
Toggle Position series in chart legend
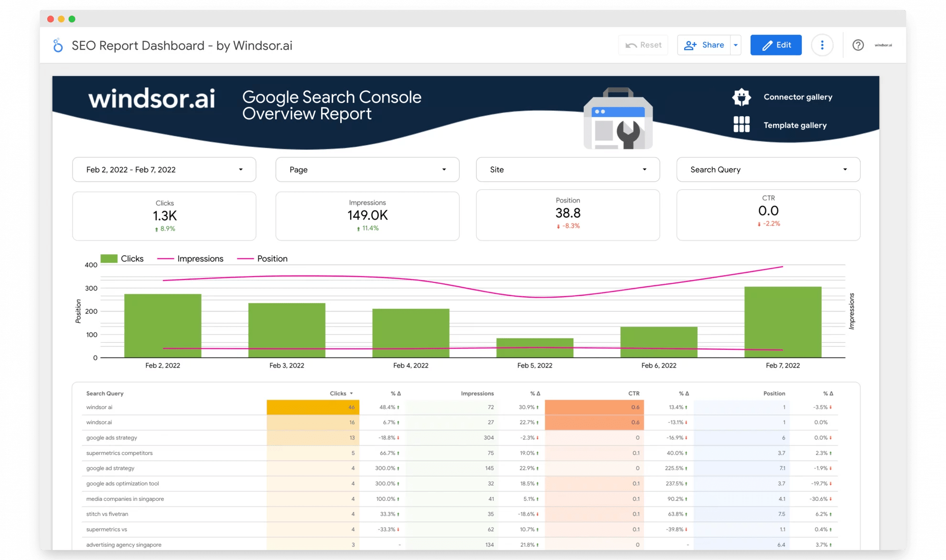[x=262, y=258]
